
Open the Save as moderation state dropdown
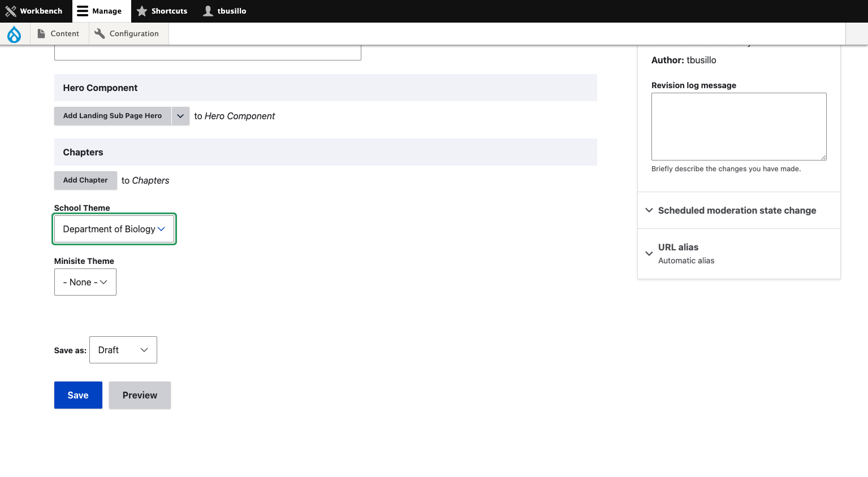pyautogui.click(x=123, y=350)
